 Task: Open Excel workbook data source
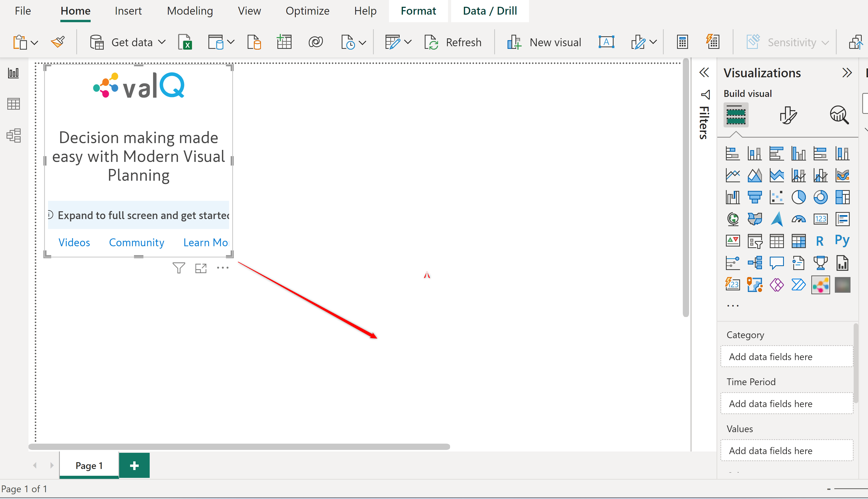[185, 43]
